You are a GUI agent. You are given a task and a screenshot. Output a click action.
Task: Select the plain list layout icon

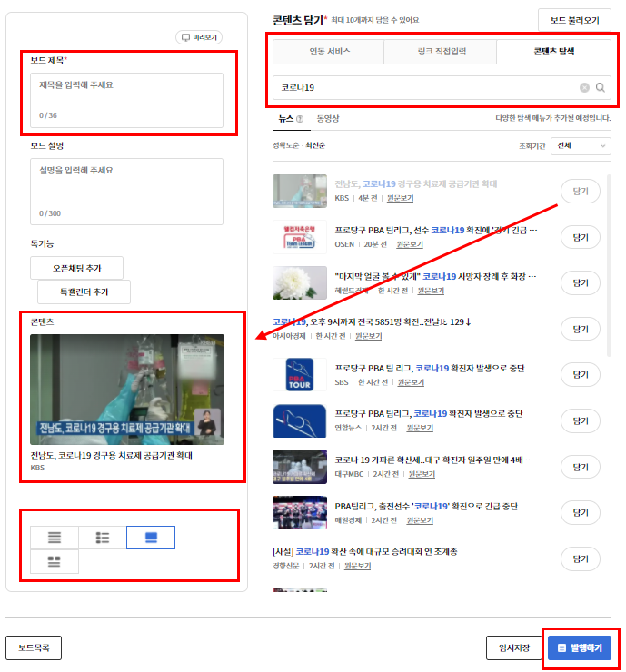(x=55, y=537)
